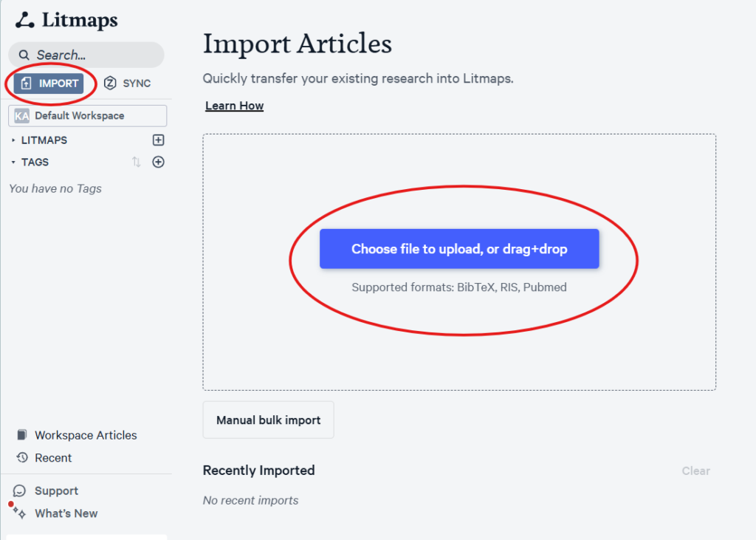Expand the LITMAPS section arrow

tap(13, 140)
